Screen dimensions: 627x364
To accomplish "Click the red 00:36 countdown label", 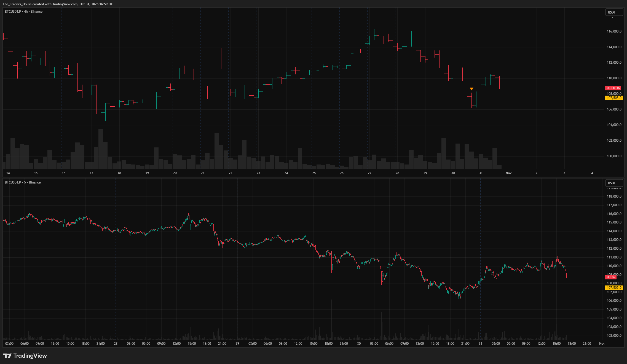I will [x=610, y=277].
